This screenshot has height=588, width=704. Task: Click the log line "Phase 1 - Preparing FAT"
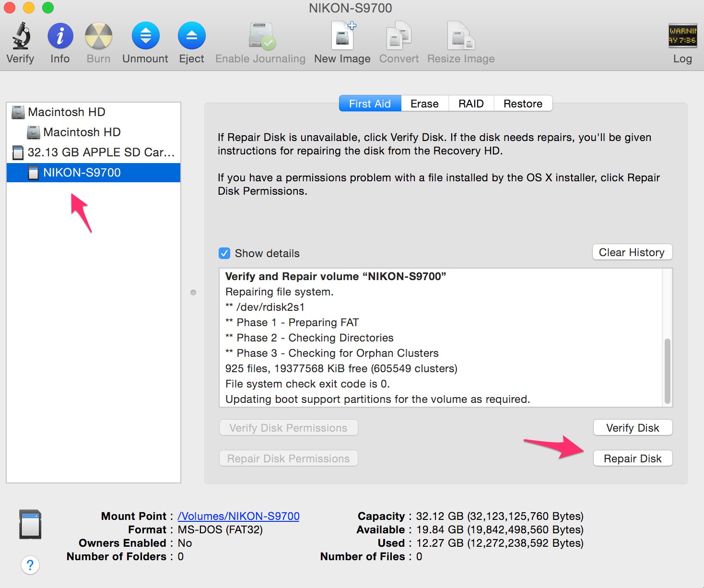[x=298, y=322]
